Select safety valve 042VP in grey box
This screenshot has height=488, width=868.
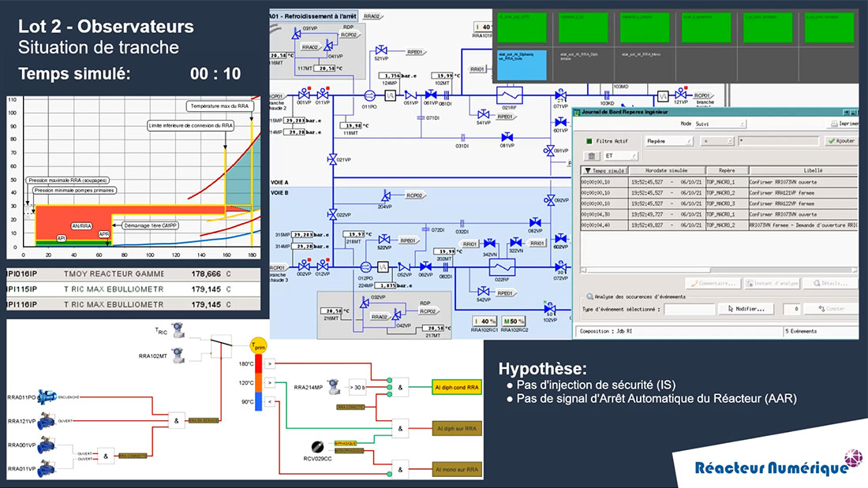click(x=397, y=315)
